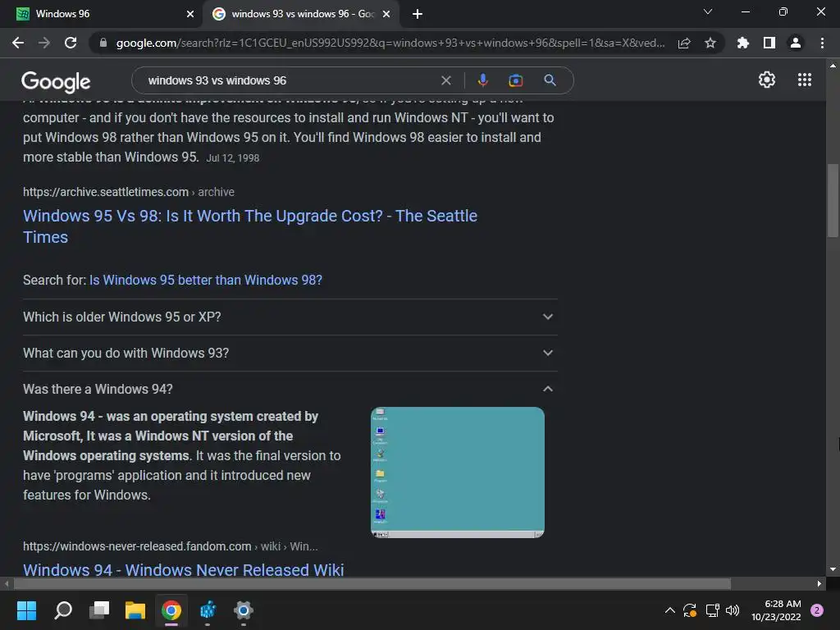Open Task View on the taskbar
This screenshot has width=840, height=630.
pos(99,610)
